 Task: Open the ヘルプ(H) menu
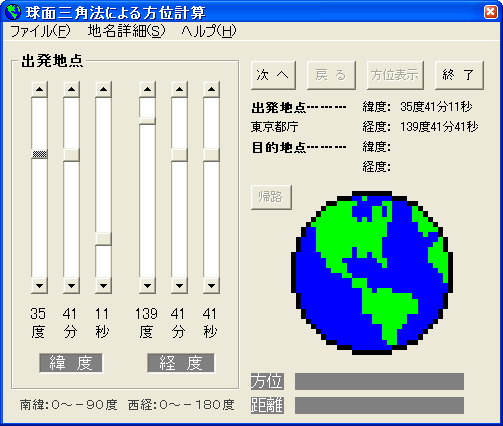pos(209,31)
